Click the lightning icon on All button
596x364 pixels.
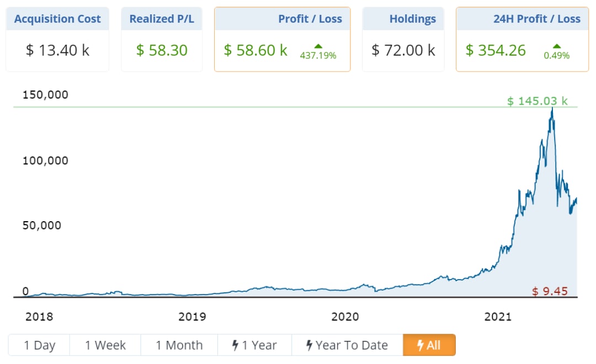pyautogui.click(x=421, y=345)
